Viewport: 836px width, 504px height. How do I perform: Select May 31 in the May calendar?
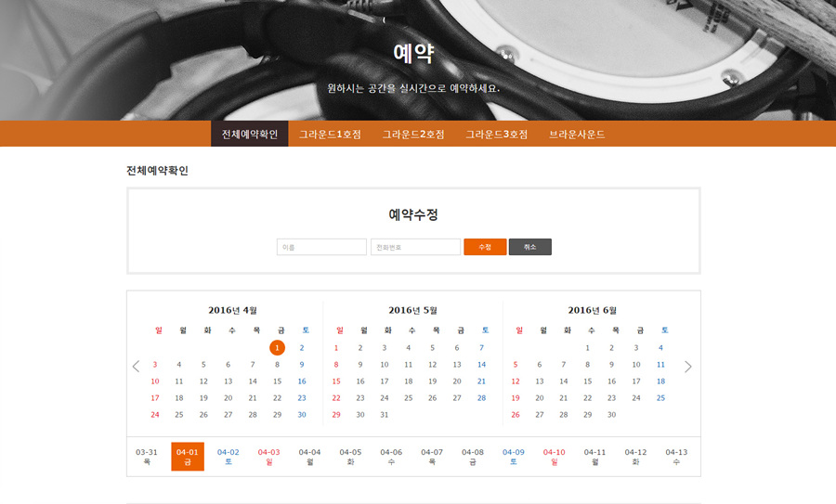point(385,415)
